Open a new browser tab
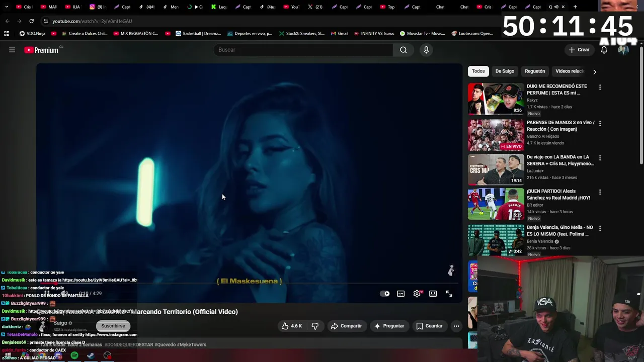 tap(575, 7)
